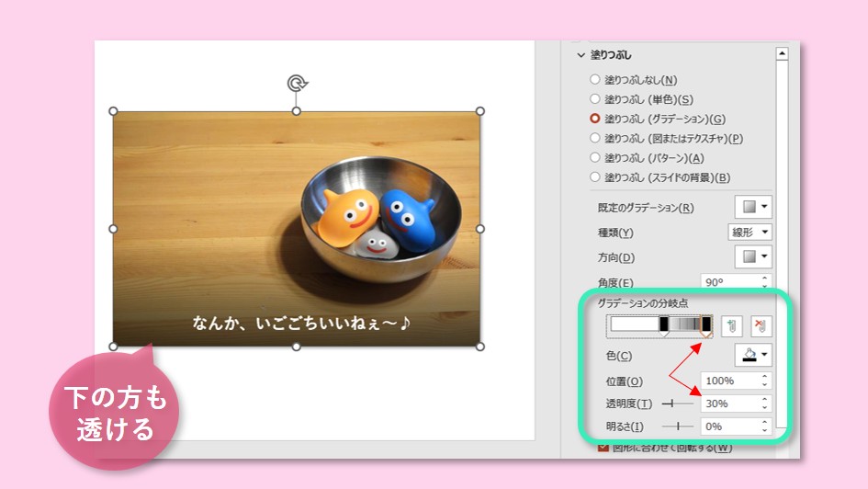Select 塗りつぶしなし(N) radio button

pos(594,80)
